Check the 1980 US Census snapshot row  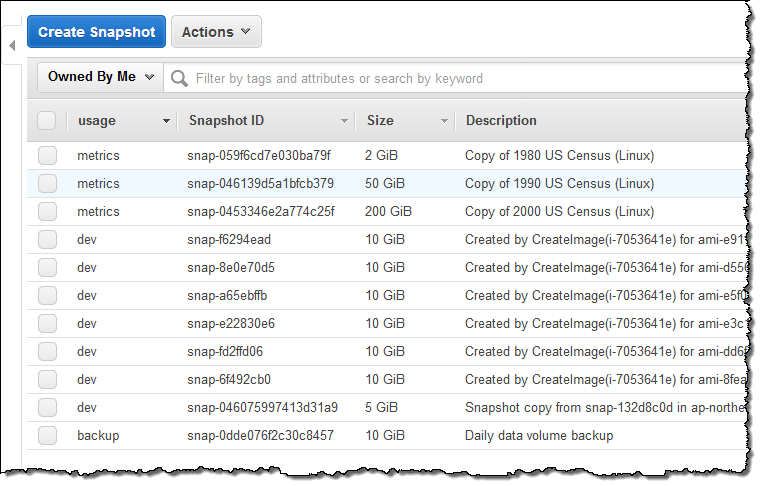tap(47, 156)
